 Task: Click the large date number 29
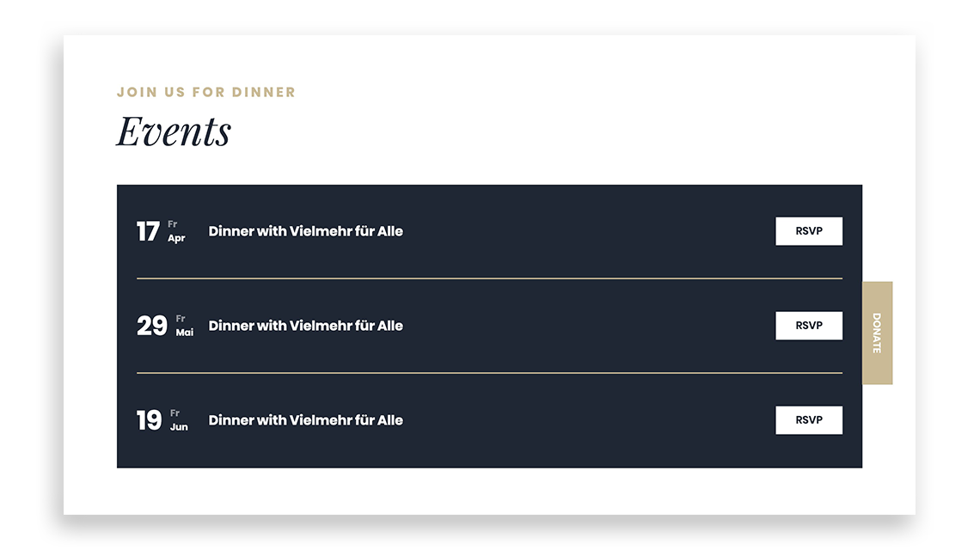[151, 327]
